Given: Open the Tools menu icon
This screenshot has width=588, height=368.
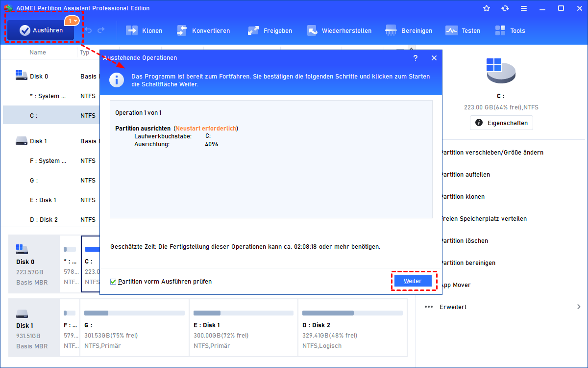Looking at the screenshot, I should pyautogui.click(x=500, y=30).
